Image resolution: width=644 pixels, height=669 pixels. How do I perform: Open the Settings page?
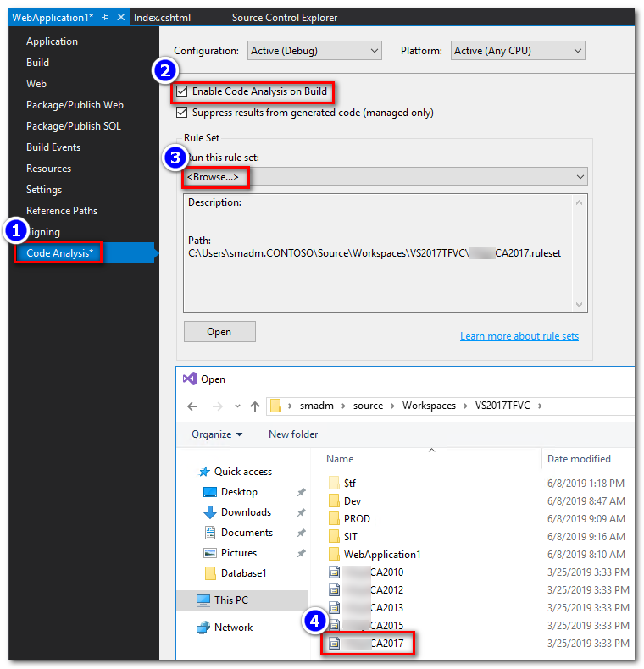coord(44,190)
